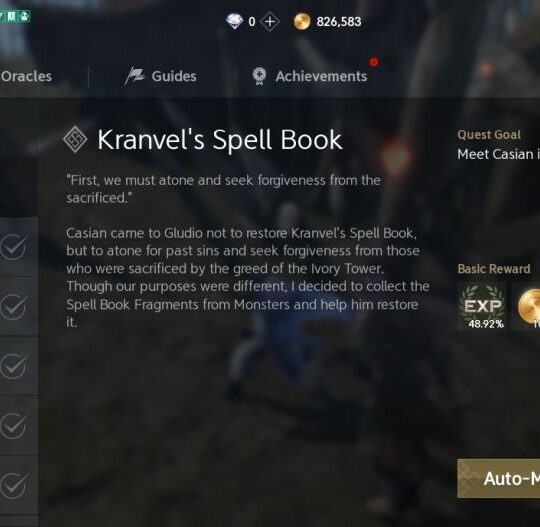
Task: Click the Meet Casian quest goal text
Action: [498, 154]
